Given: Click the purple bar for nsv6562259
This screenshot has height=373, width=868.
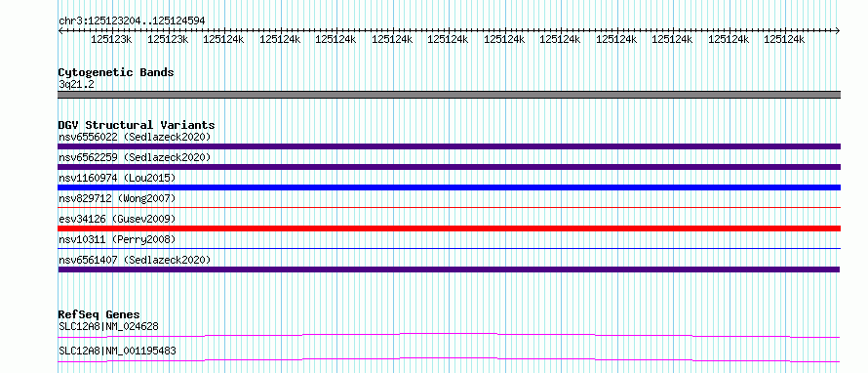Looking at the screenshot, I should pos(449,167).
